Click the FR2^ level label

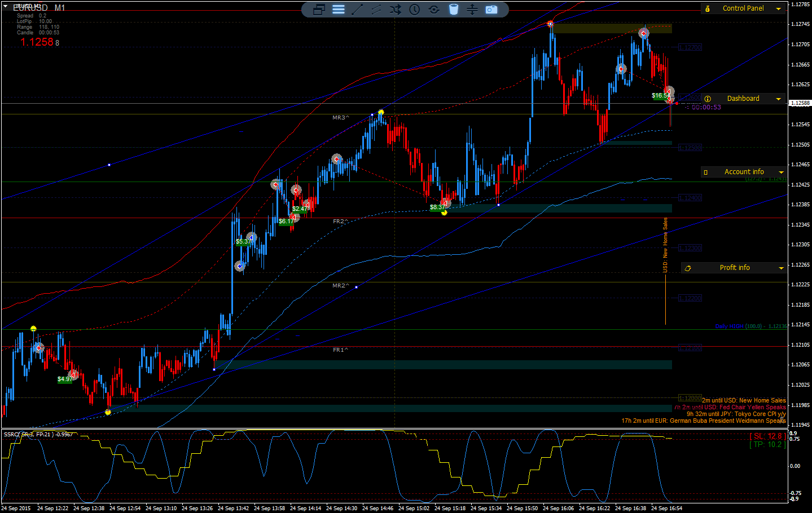[341, 222]
